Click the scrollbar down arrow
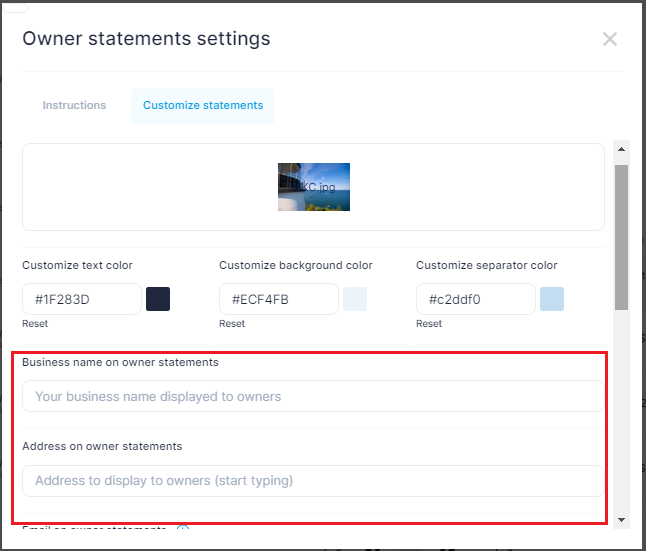Image resolution: width=646 pixels, height=551 pixels. (x=621, y=520)
